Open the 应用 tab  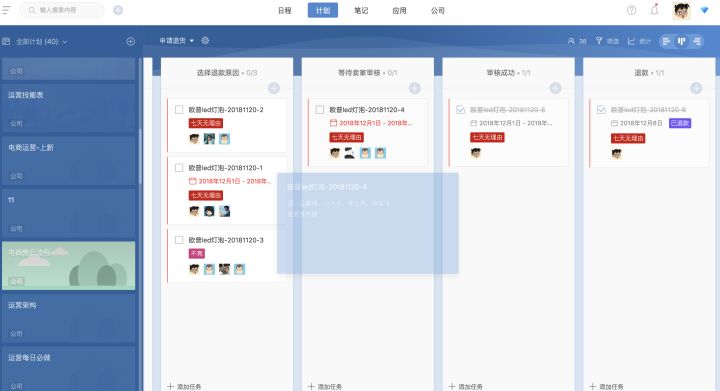coord(399,10)
